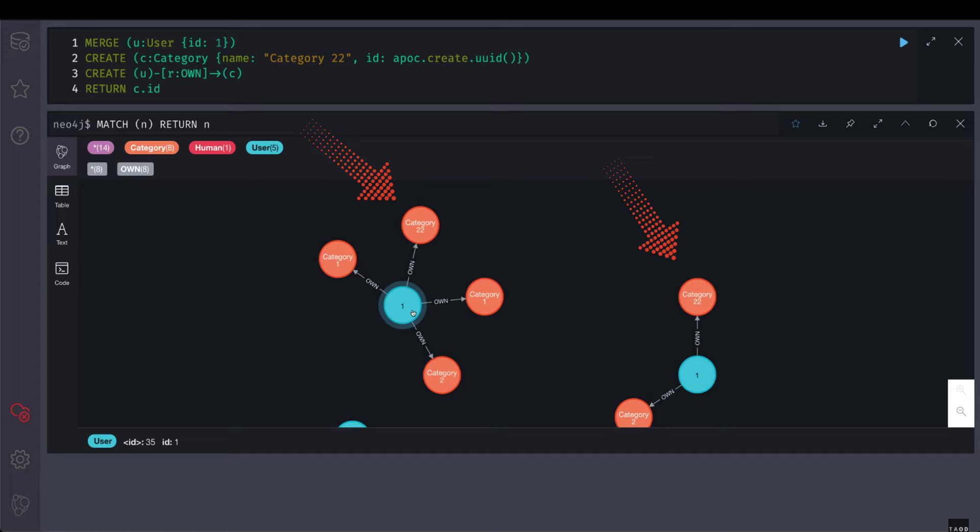Switch to the Code view tab

[x=62, y=274]
